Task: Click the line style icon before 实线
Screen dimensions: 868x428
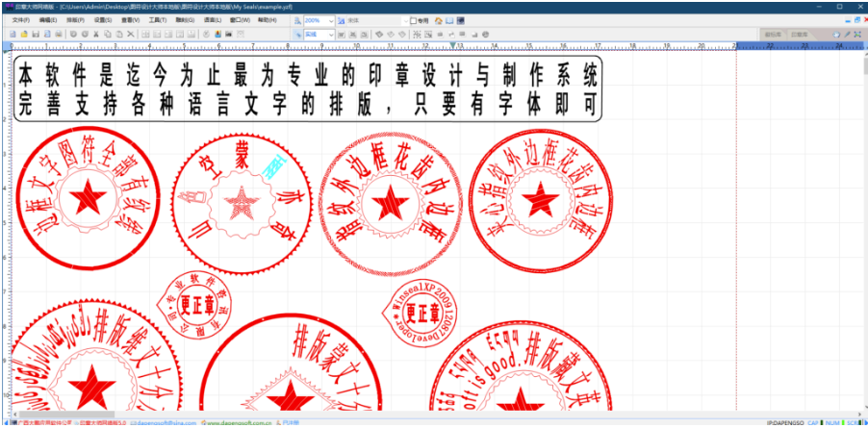Action: (x=297, y=35)
